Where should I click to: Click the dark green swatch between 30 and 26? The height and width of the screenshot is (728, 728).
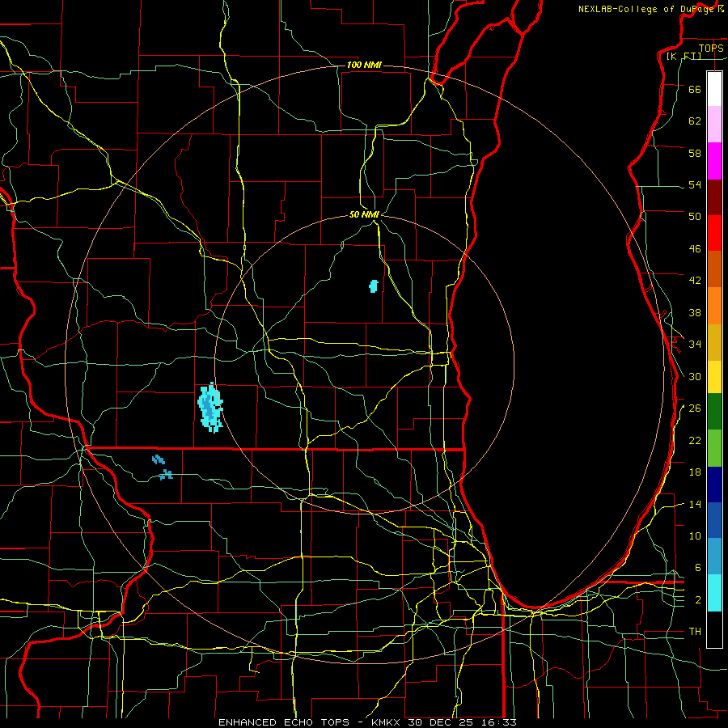tap(714, 412)
